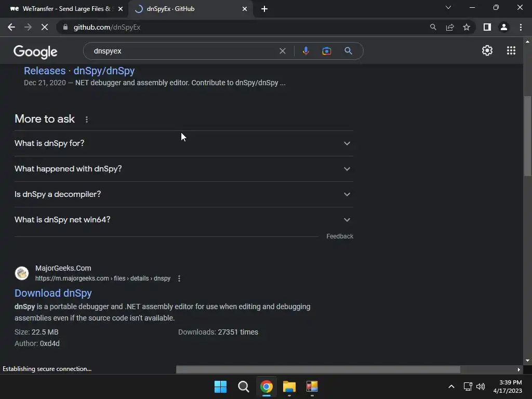
Task: Open the Chrome profile avatar icon
Action: [x=504, y=27]
